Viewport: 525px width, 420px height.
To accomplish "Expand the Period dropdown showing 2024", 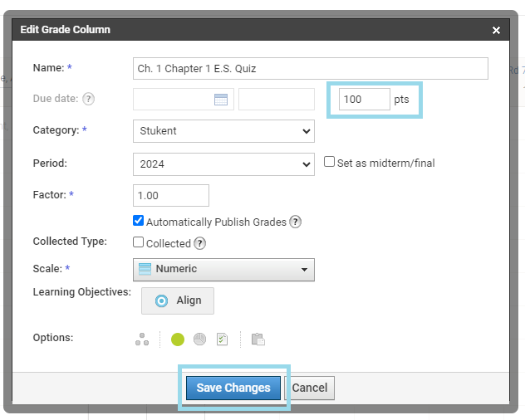I will pyautogui.click(x=223, y=164).
